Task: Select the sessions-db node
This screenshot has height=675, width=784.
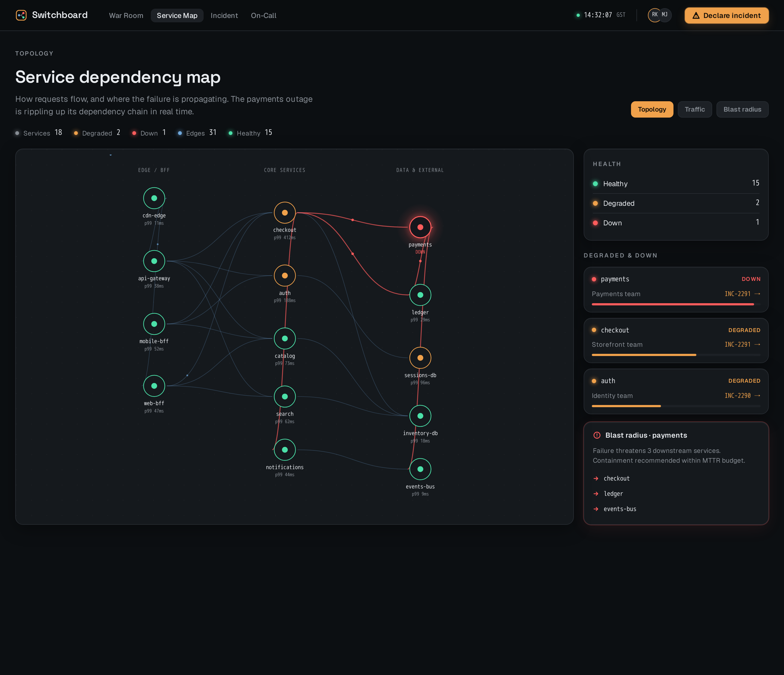Action: 420,358
